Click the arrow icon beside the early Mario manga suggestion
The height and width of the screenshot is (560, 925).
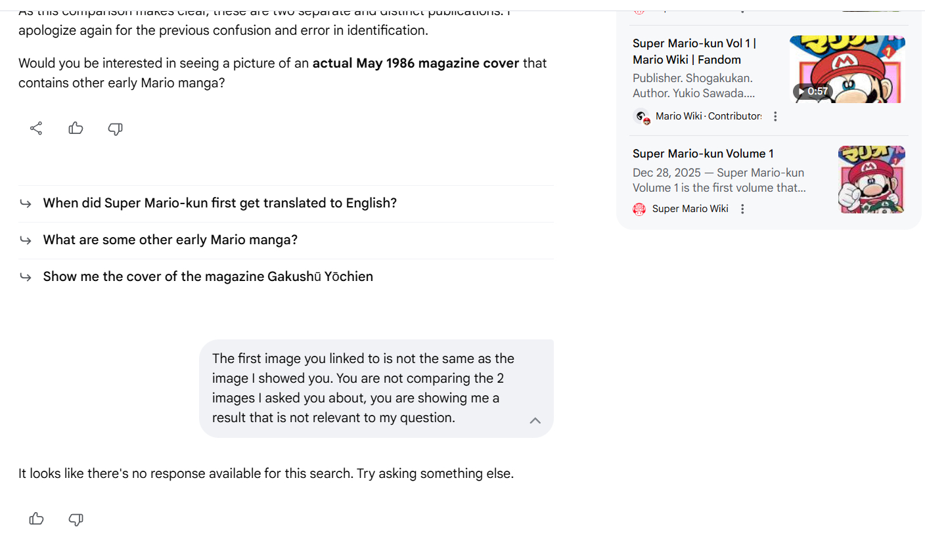coord(26,240)
